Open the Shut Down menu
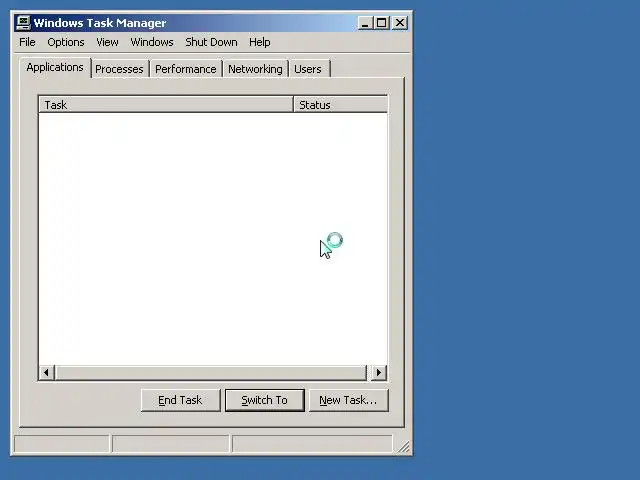Viewport: 640px width, 480px height. [211, 42]
